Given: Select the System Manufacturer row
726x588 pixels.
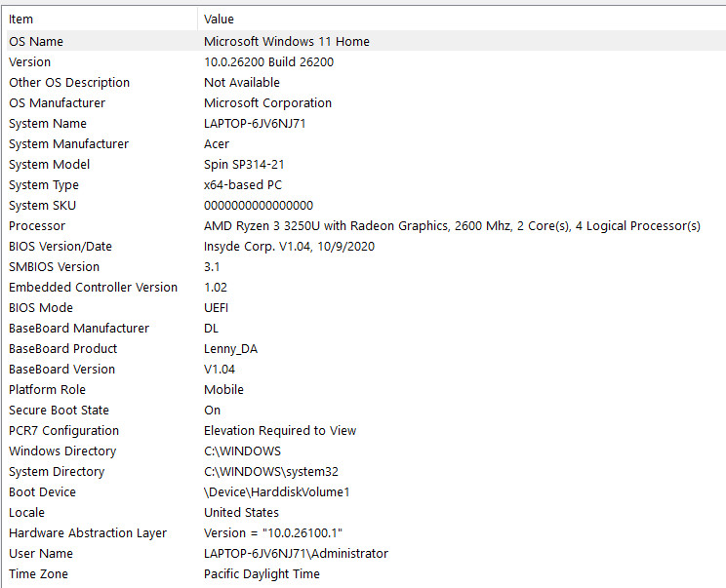Looking at the screenshot, I should 366,144.
